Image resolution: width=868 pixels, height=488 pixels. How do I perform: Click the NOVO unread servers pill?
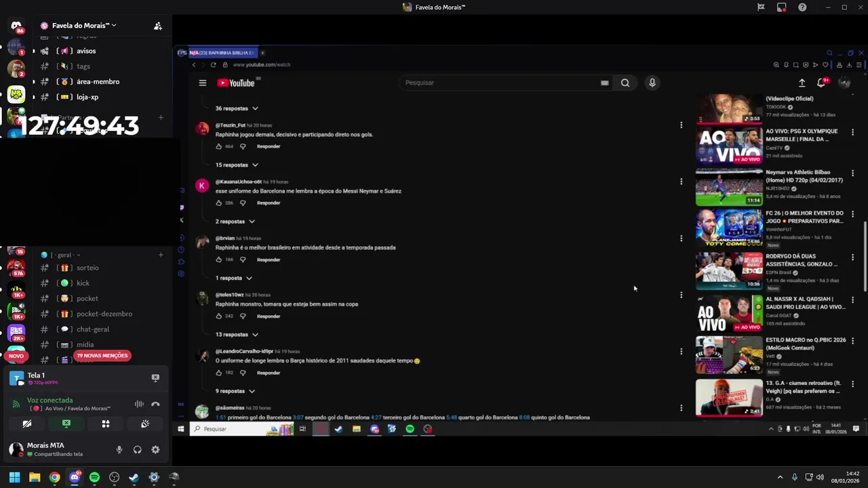point(16,356)
